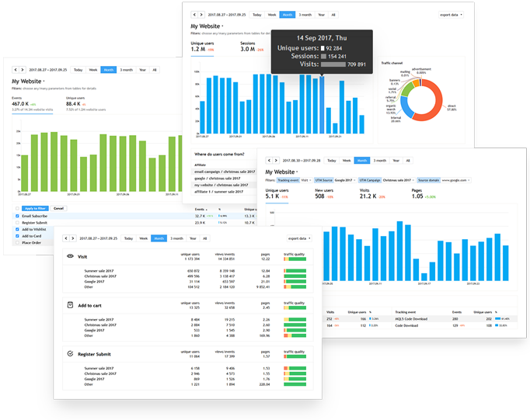
Task: Remove UTM Campaign Christmas sale 2017 filter
Action: pos(413,180)
